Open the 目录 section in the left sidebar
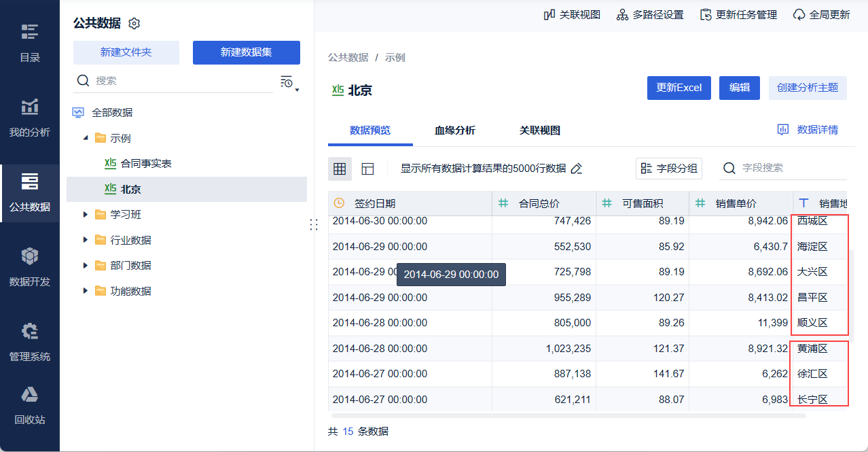This screenshot has height=452, width=868. tap(29, 42)
